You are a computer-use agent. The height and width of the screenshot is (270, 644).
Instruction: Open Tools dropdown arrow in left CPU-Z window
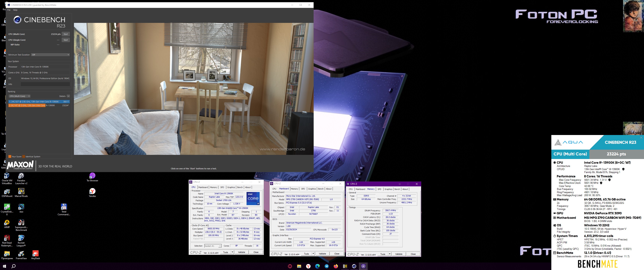(x=233, y=252)
